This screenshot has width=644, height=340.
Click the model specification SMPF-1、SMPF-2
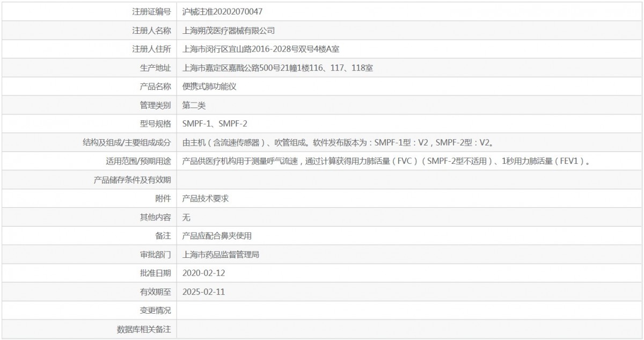(215, 124)
